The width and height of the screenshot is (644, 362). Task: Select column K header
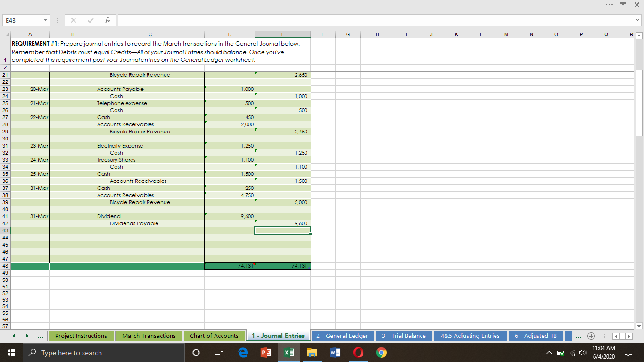point(456,34)
